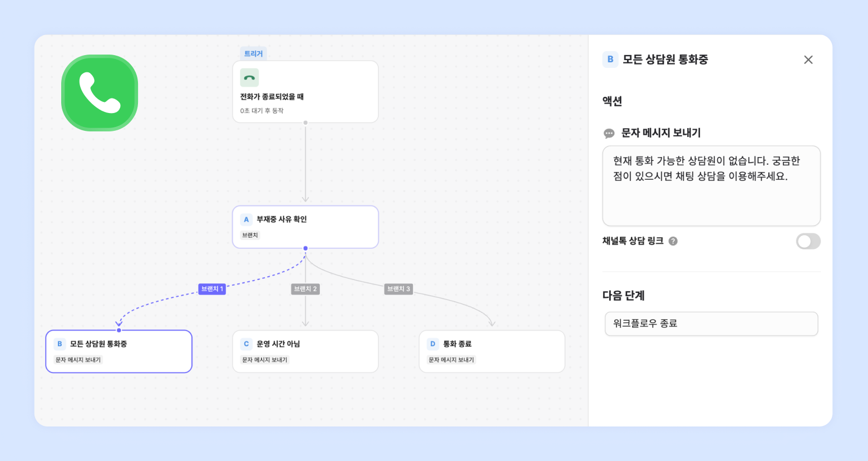Click the connector dot under 부재중 사유 확인 node

coord(305,248)
